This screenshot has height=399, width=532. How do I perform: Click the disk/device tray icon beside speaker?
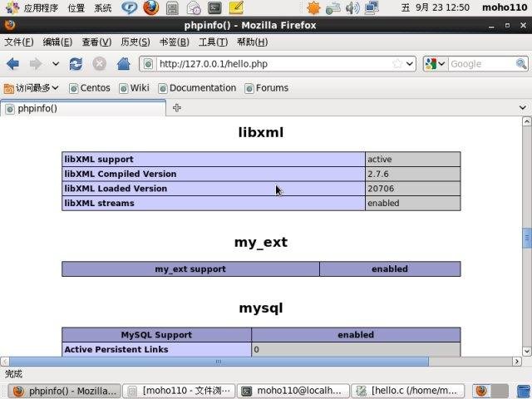[332, 8]
